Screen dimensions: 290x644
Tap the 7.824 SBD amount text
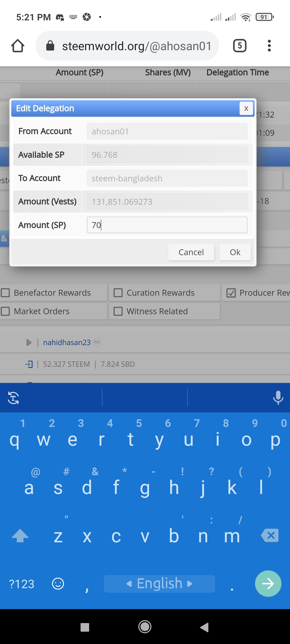pyautogui.click(x=118, y=364)
